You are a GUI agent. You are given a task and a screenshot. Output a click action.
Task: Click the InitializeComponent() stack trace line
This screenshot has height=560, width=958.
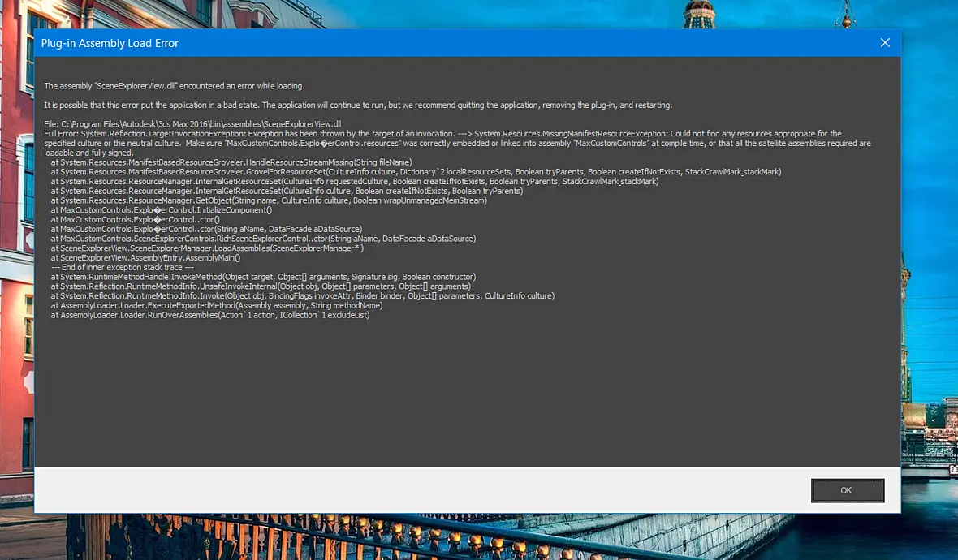162,210
